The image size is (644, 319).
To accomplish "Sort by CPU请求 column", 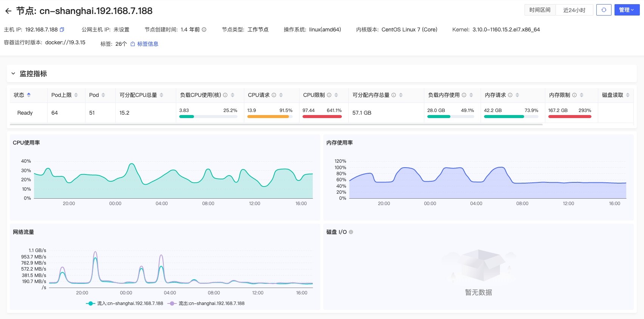I will coord(281,95).
